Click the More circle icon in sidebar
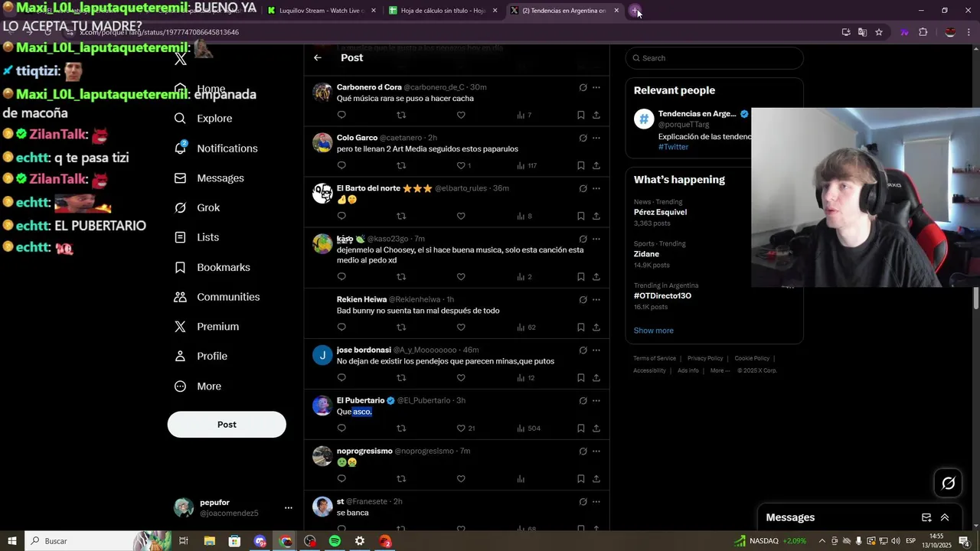 click(x=181, y=386)
